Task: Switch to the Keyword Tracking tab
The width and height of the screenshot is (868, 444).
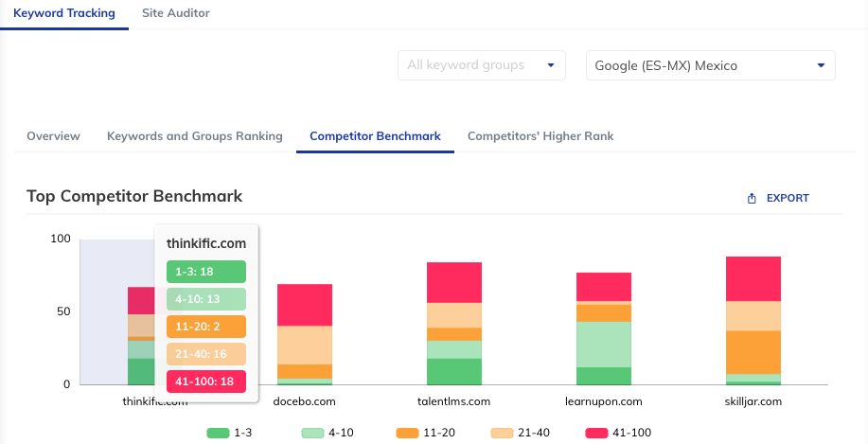Action: (x=64, y=13)
